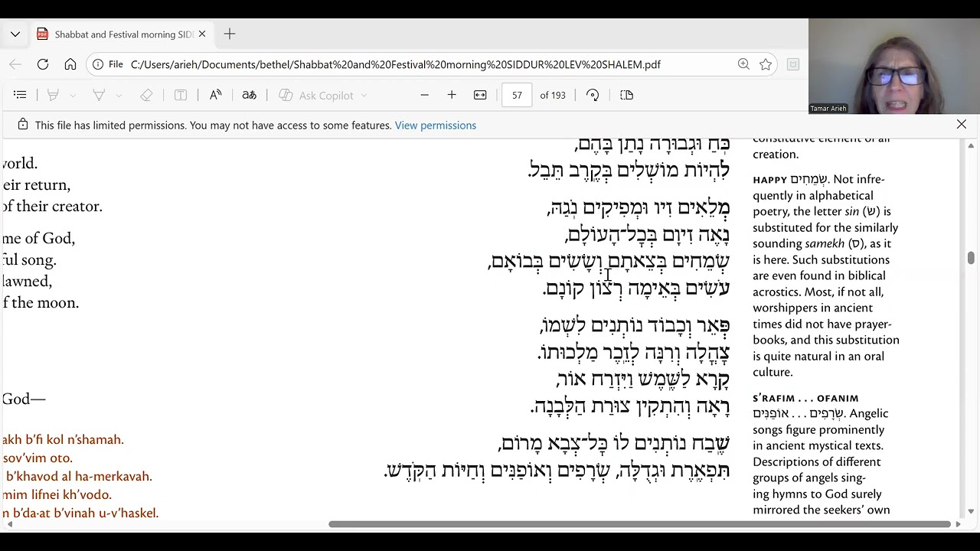Select the Tamar Arieh video thumbnail
Image resolution: width=980 pixels, height=551 pixels.
(x=894, y=66)
